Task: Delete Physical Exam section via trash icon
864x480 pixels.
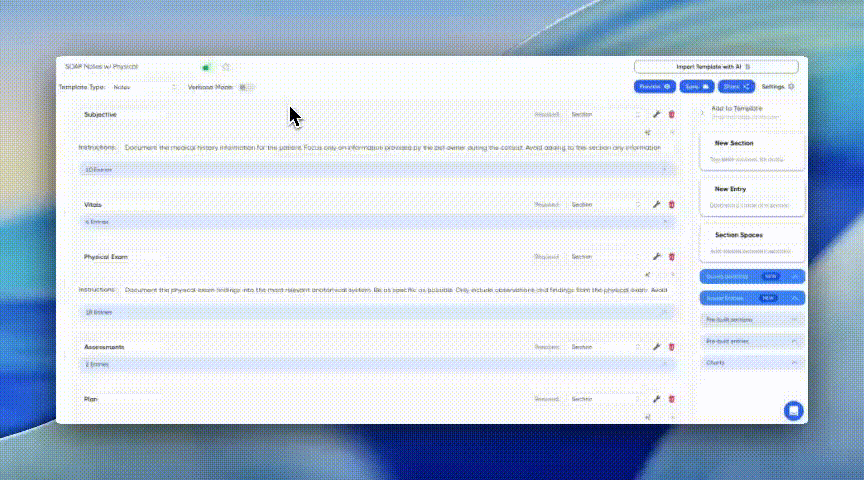Action: pyautogui.click(x=672, y=257)
